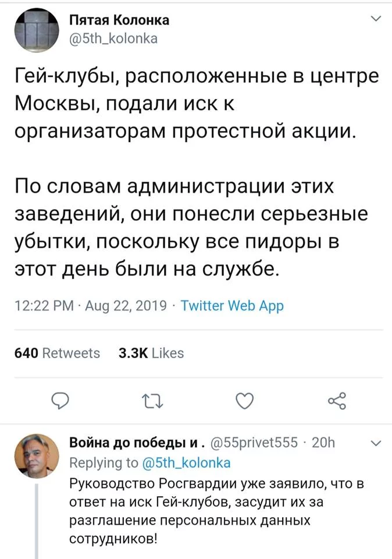The height and width of the screenshot is (559, 392).
Task: View the 640 Retweets list
Action: point(57,353)
